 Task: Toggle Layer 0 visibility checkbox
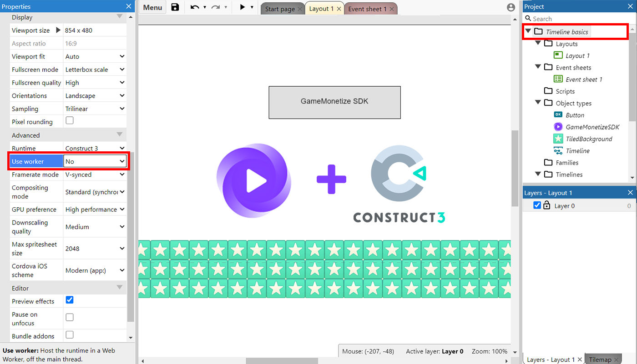pyautogui.click(x=537, y=205)
